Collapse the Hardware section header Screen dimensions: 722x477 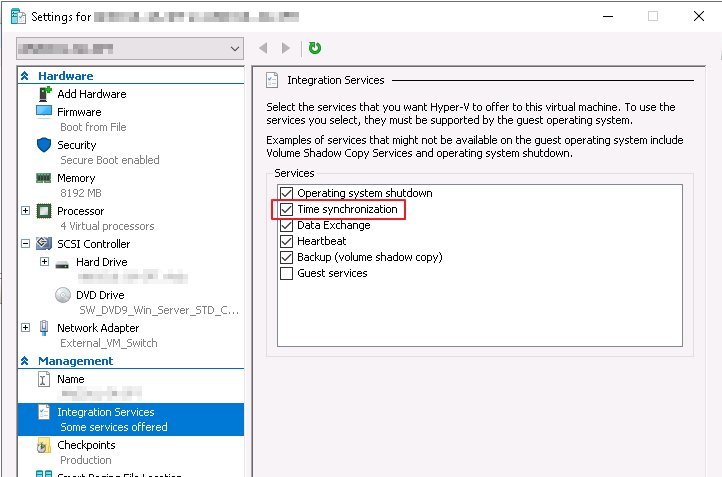(x=24, y=76)
